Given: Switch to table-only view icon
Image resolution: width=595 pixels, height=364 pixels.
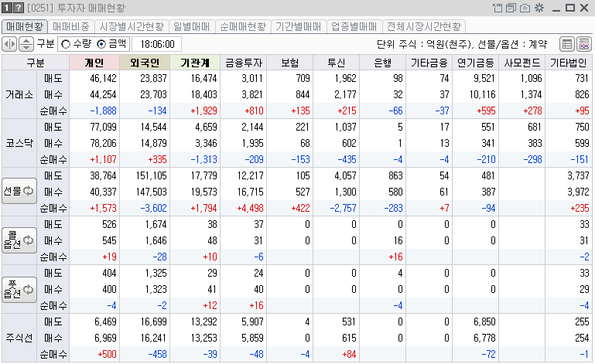Looking at the screenshot, I should point(567,44).
